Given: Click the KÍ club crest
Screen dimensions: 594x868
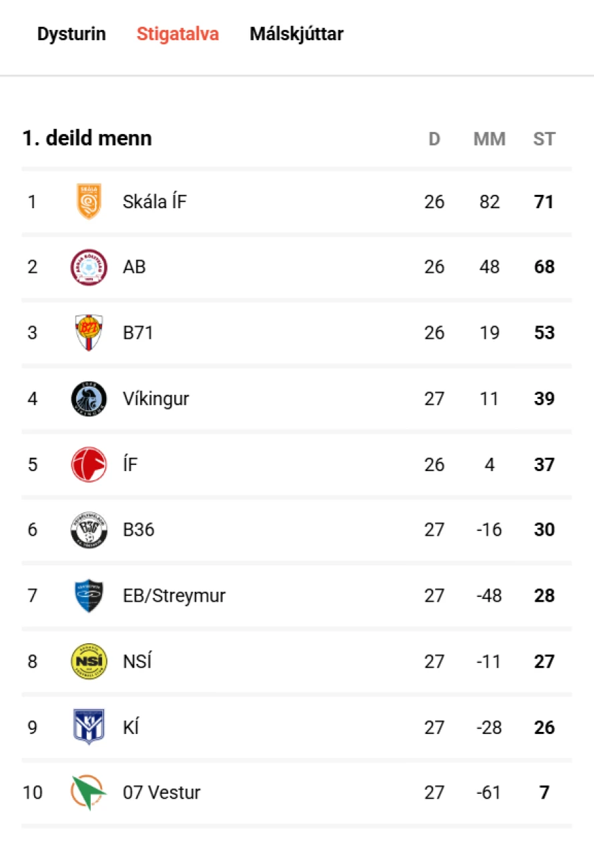Looking at the screenshot, I should [89, 727].
